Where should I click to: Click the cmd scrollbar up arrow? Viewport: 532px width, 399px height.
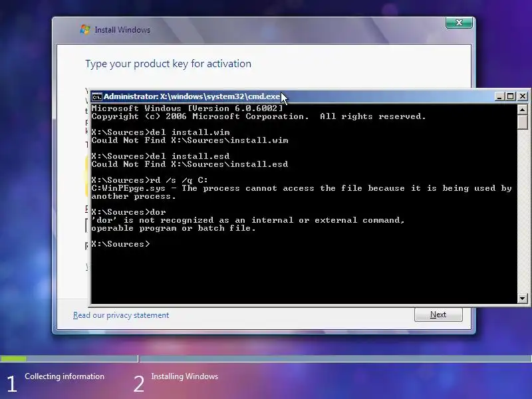coord(522,110)
